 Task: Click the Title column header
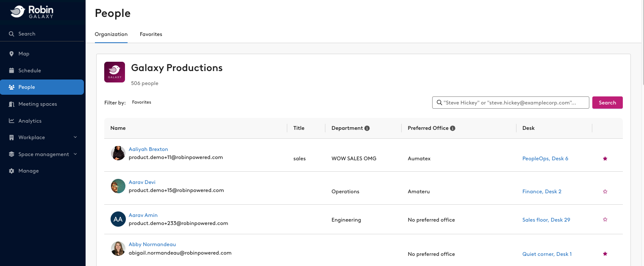[299, 128]
